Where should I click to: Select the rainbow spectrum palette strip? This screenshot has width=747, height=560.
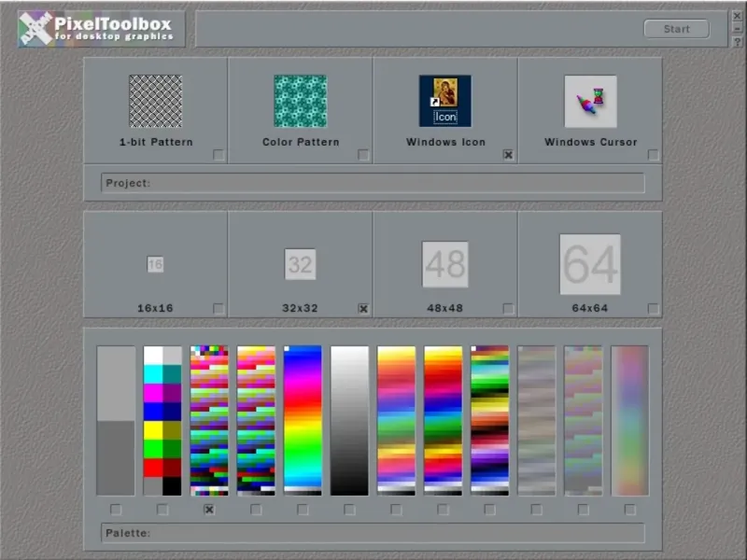tap(303, 421)
